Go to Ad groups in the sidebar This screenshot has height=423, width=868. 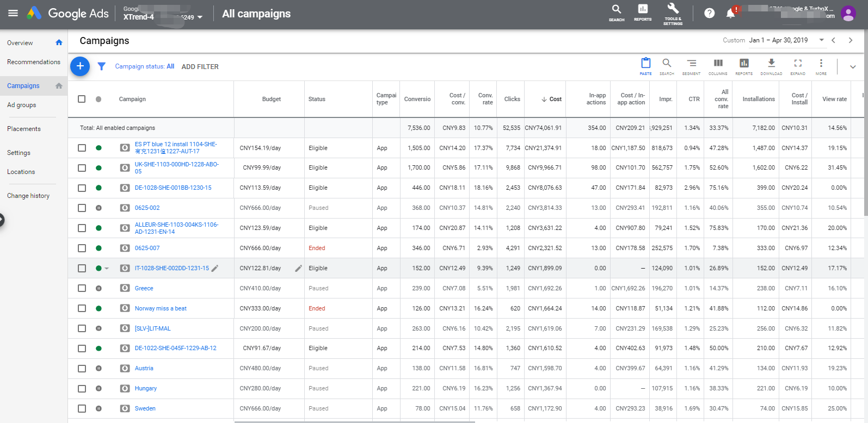click(22, 105)
